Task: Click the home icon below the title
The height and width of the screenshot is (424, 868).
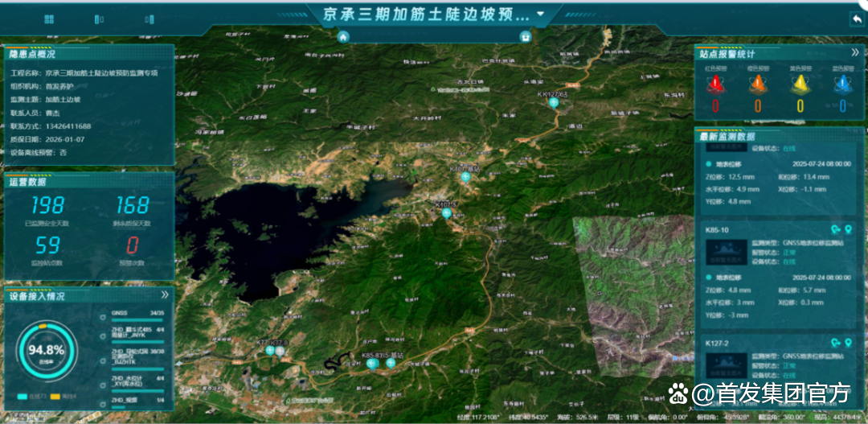Action: coord(343,36)
